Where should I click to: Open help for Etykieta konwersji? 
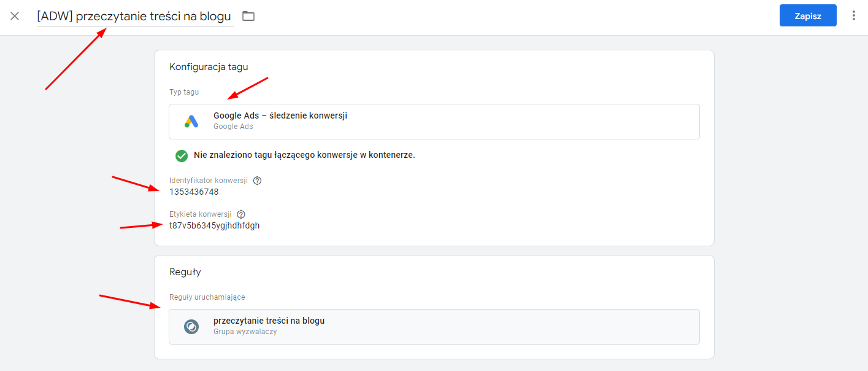(x=240, y=214)
